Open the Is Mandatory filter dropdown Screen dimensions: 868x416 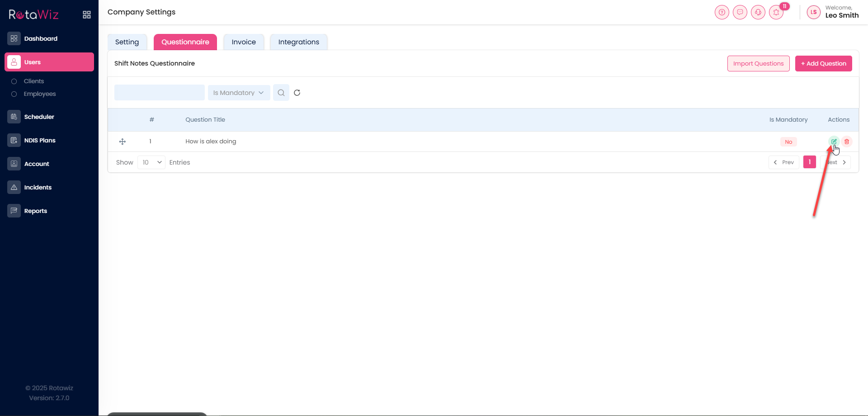tap(239, 93)
